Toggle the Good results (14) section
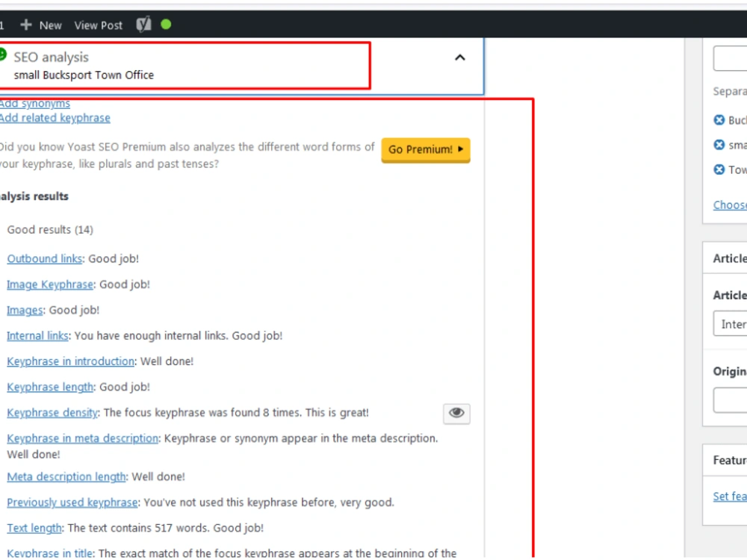The width and height of the screenshot is (747, 560). click(50, 229)
